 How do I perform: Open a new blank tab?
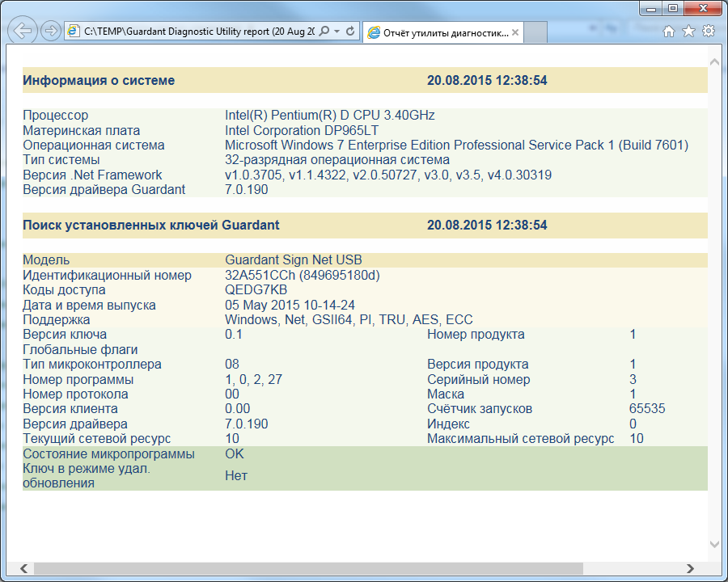[536, 32]
